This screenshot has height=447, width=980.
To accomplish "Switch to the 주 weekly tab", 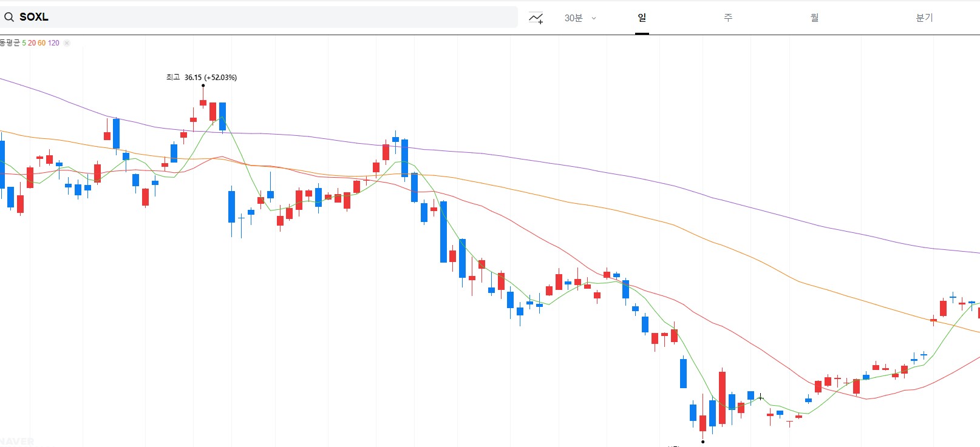I will click(728, 18).
